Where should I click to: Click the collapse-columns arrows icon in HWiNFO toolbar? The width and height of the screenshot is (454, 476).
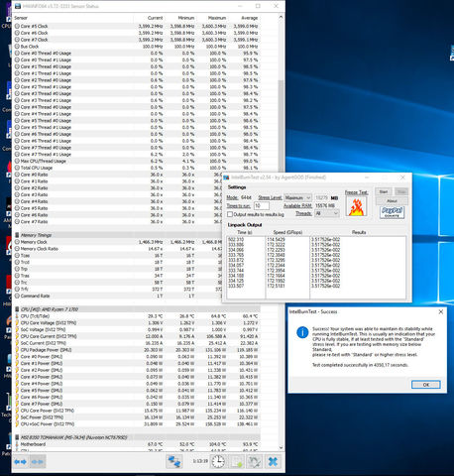pyautogui.click(x=37, y=461)
